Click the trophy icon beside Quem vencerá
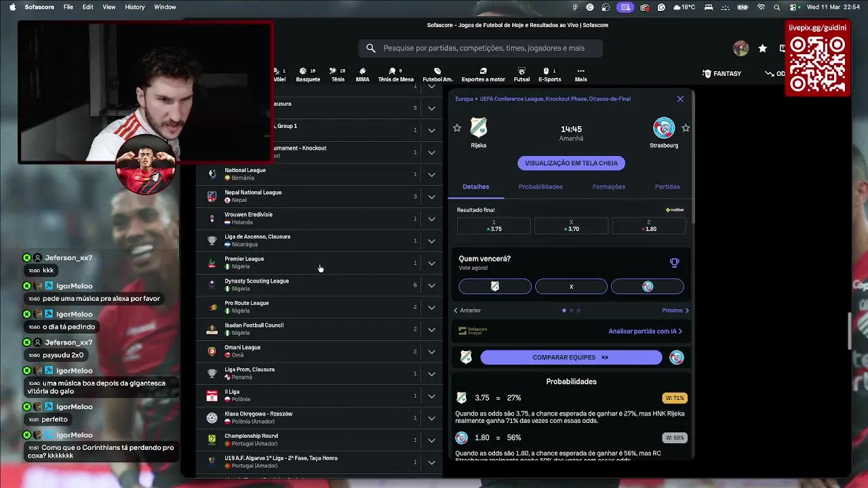 [x=674, y=262]
